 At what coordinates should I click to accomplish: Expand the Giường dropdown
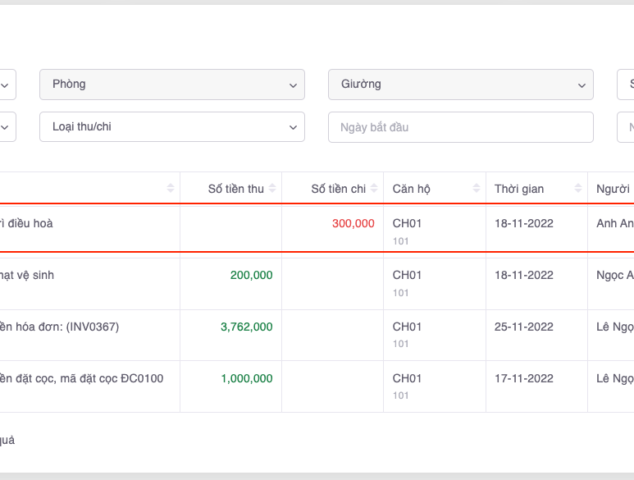tap(460, 85)
